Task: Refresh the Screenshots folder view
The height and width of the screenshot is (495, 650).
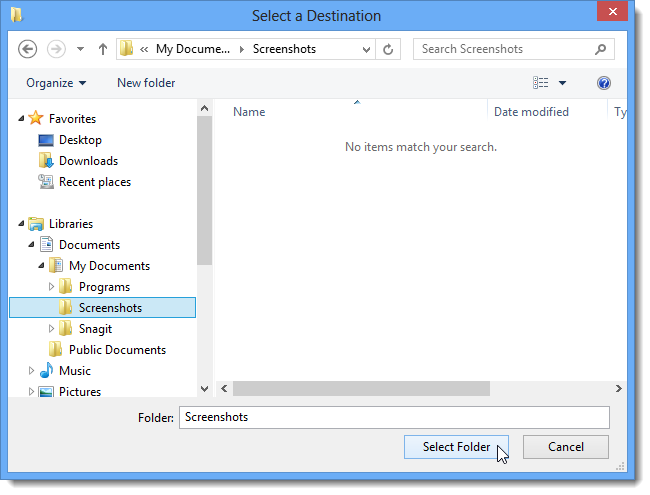Action: [388, 49]
